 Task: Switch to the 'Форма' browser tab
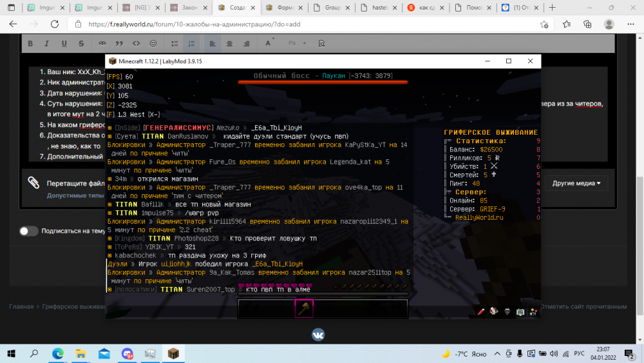[283, 7]
